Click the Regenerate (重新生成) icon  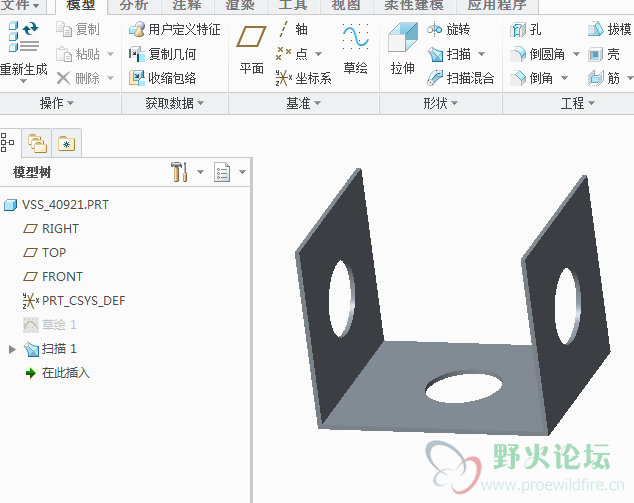point(23,37)
